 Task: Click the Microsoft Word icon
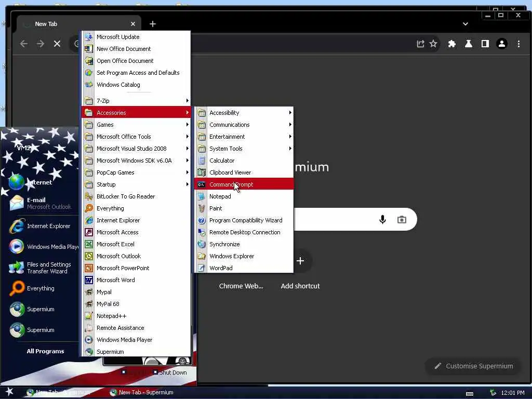(x=88, y=280)
